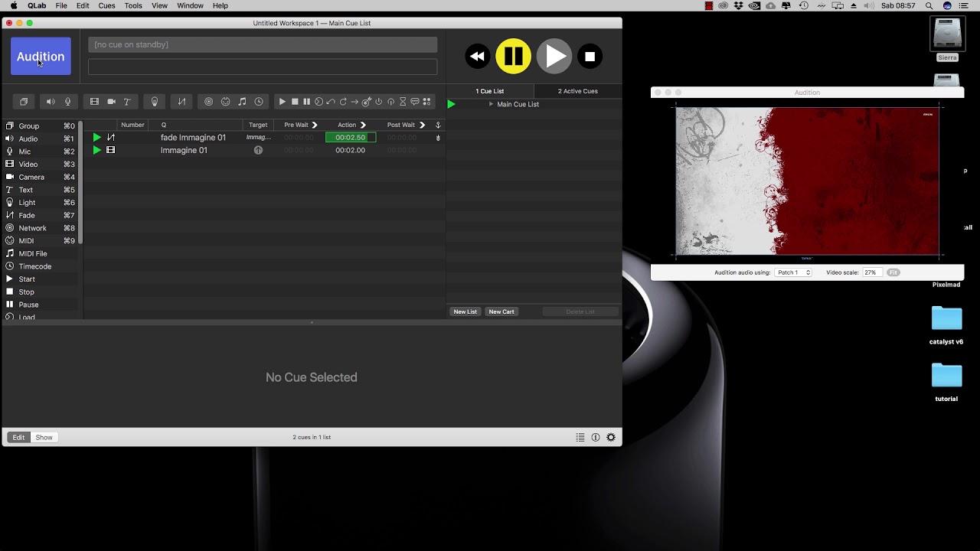
Task: Click the target arrow of Immagine 01
Action: click(x=258, y=150)
